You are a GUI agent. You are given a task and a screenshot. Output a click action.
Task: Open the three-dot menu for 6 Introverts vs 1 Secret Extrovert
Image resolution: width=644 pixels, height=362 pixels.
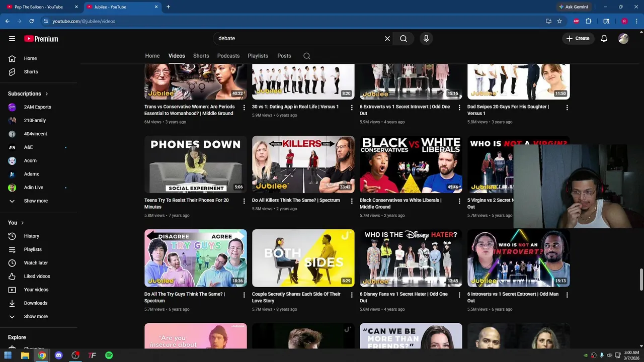coord(567,295)
